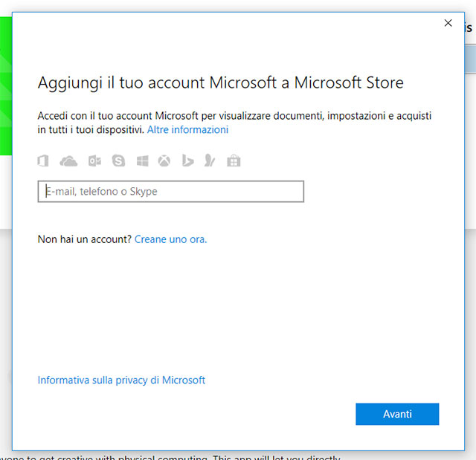Click the 'Non hai un account?' text
476x460 pixels.
(84, 239)
